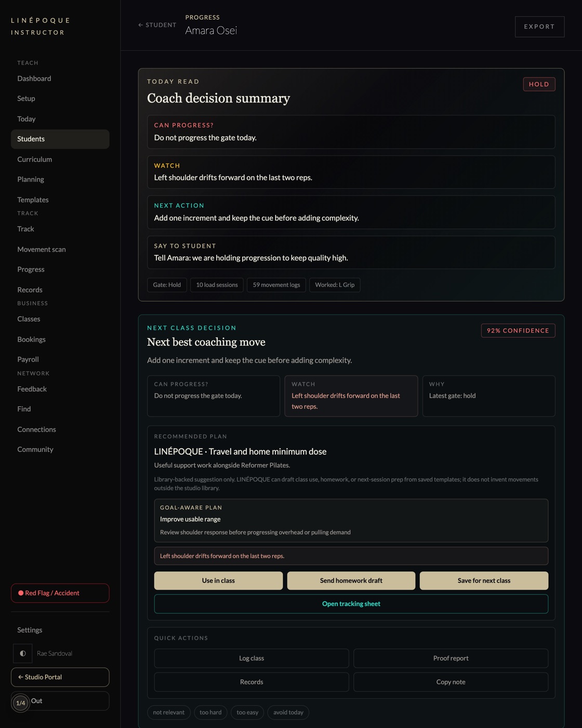This screenshot has height=728, width=582.
Task: Click Use in class
Action: 218,581
